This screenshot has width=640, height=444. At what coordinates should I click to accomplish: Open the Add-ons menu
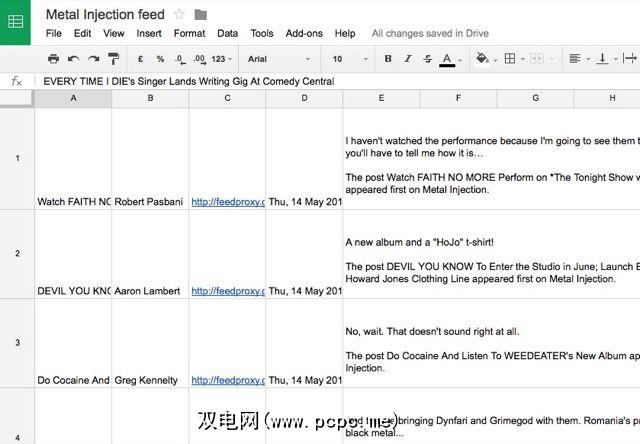304,33
